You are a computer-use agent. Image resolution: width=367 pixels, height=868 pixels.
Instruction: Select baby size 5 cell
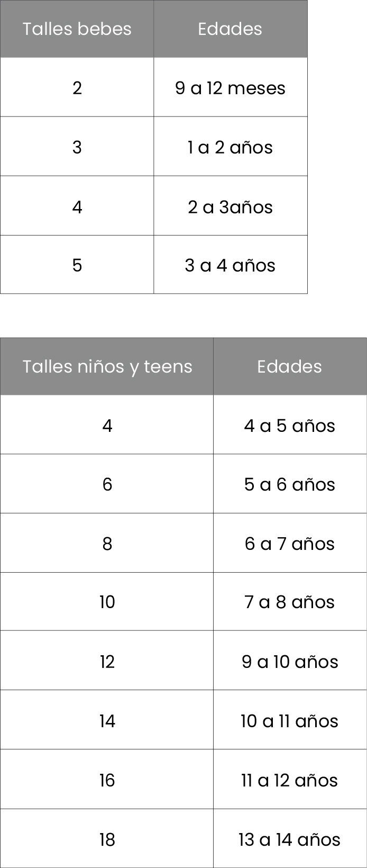click(x=77, y=265)
